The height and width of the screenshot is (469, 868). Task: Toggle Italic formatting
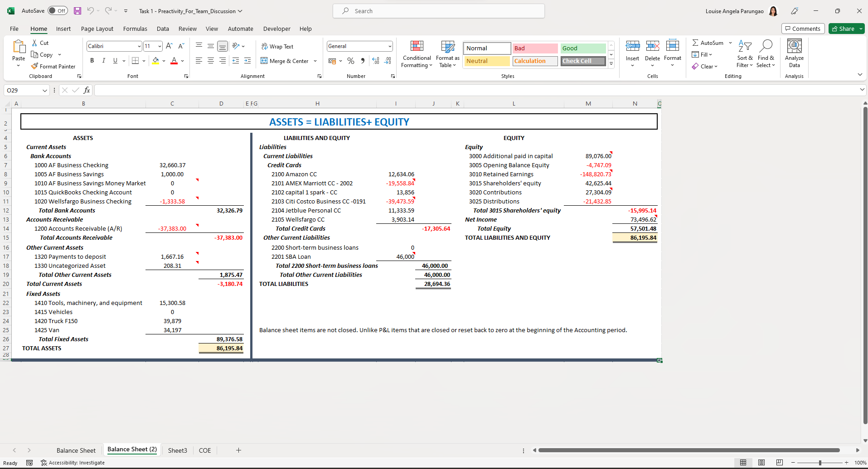[x=103, y=61]
